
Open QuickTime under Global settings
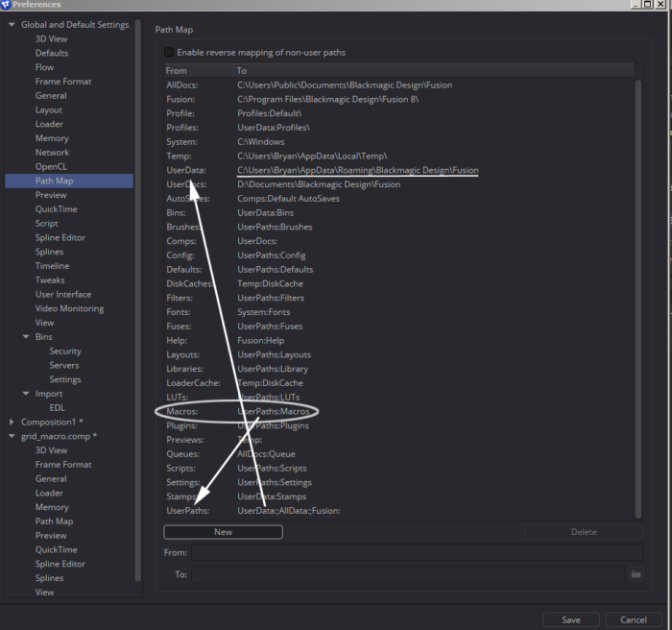coord(56,209)
